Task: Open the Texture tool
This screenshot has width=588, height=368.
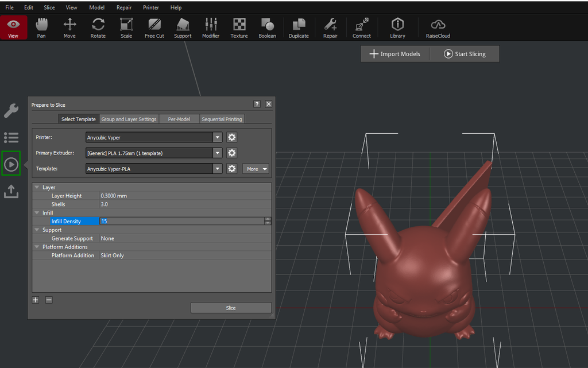Action: tap(239, 27)
